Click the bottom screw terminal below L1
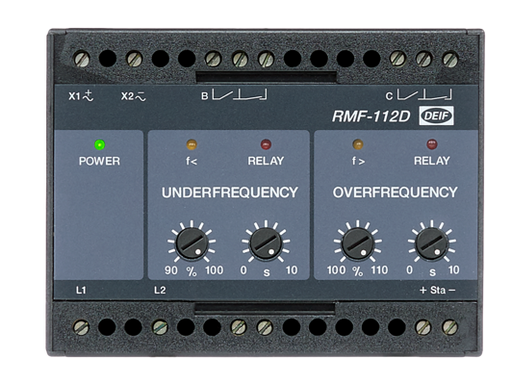The width and height of the screenshot is (512, 384). coord(81,327)
